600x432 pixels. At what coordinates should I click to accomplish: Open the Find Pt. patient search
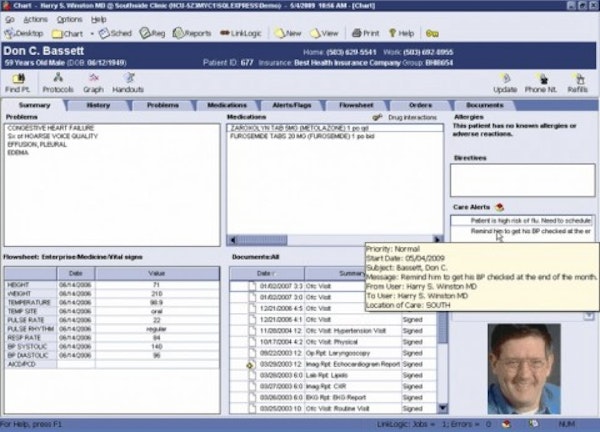(17, 83)
